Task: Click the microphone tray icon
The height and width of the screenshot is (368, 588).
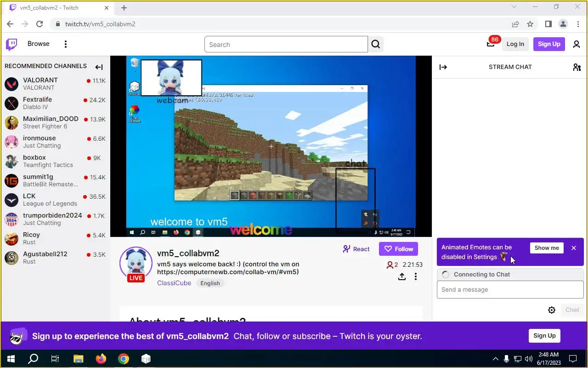Action: click(506, 359)
